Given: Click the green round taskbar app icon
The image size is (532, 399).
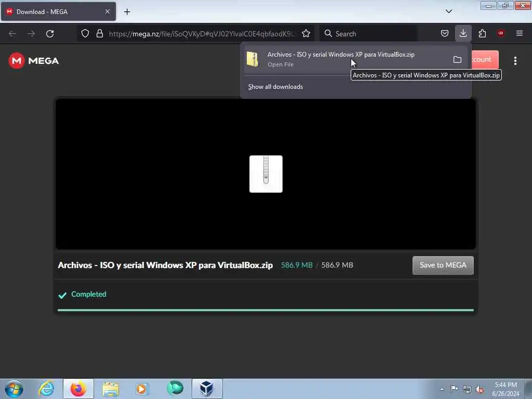Looking at the screenshot, I should (175, 388).
